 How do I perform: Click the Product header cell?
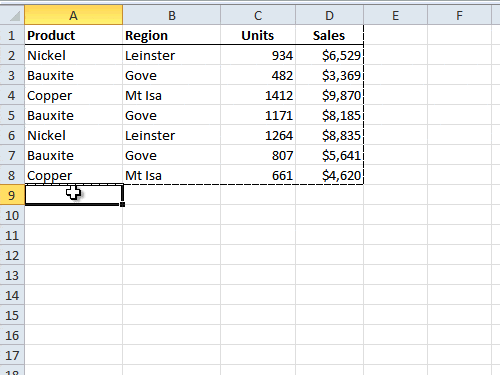tap(73, 35)
